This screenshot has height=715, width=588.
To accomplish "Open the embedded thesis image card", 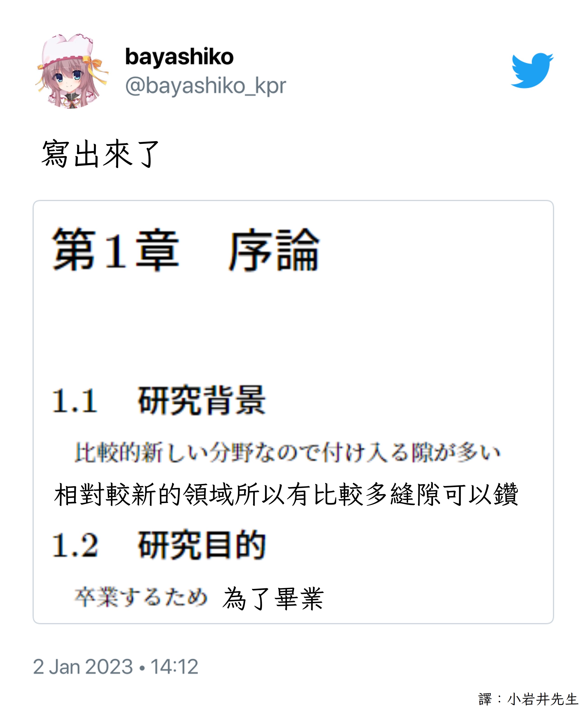I will (x=293, y=412).
